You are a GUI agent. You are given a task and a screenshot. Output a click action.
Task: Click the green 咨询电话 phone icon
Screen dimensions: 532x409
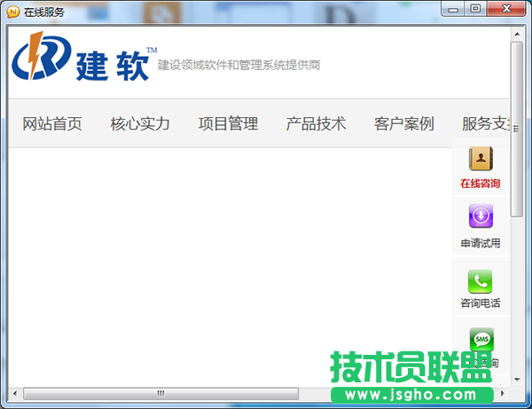tap(481, 281)
